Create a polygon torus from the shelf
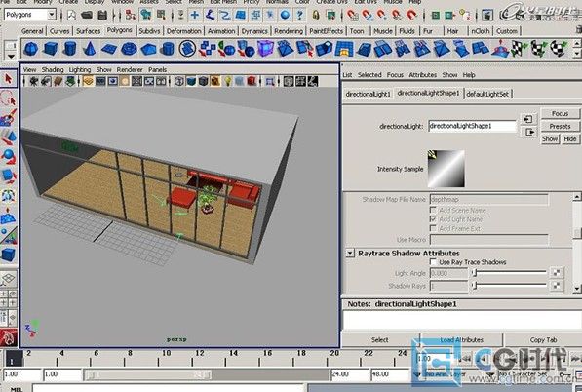The width and height of the screenshot is (582, 392). (129, 49)
